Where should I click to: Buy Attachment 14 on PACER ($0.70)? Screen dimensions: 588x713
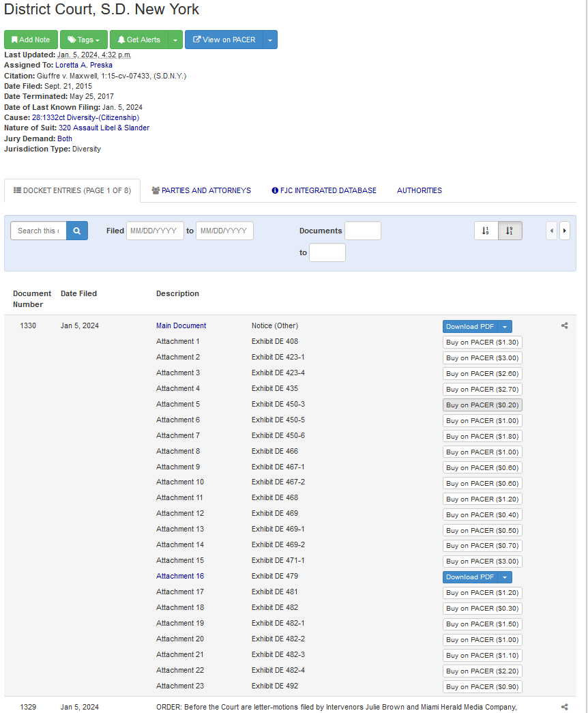pyautogui.click(x=482, y=546)
